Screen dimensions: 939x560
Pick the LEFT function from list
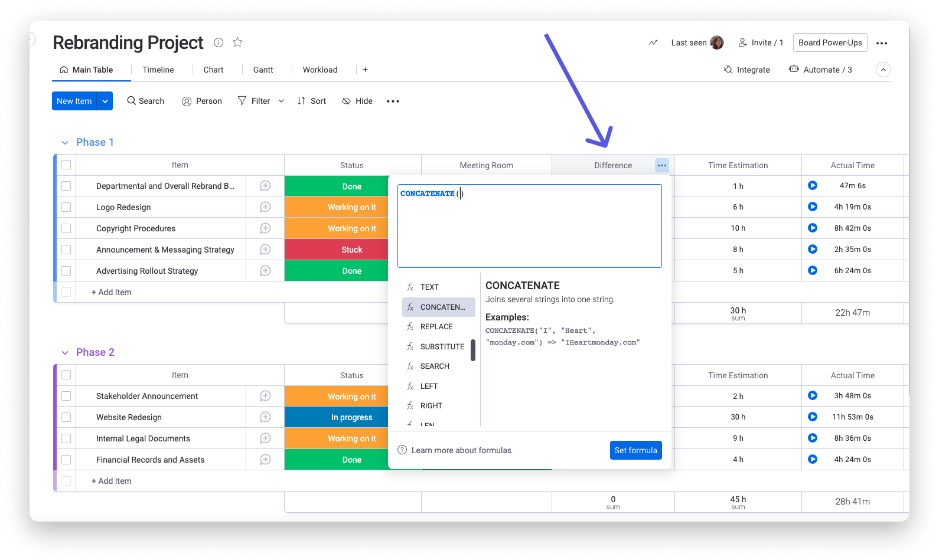439,387
